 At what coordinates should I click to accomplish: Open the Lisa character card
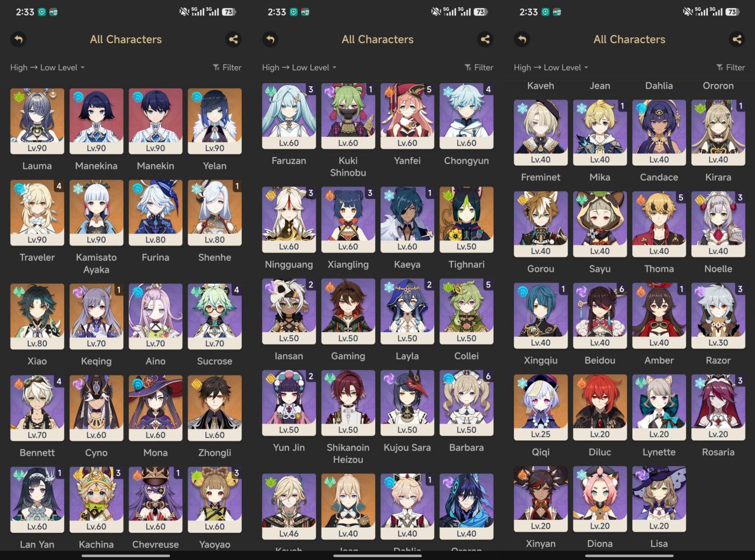point(659,499)
